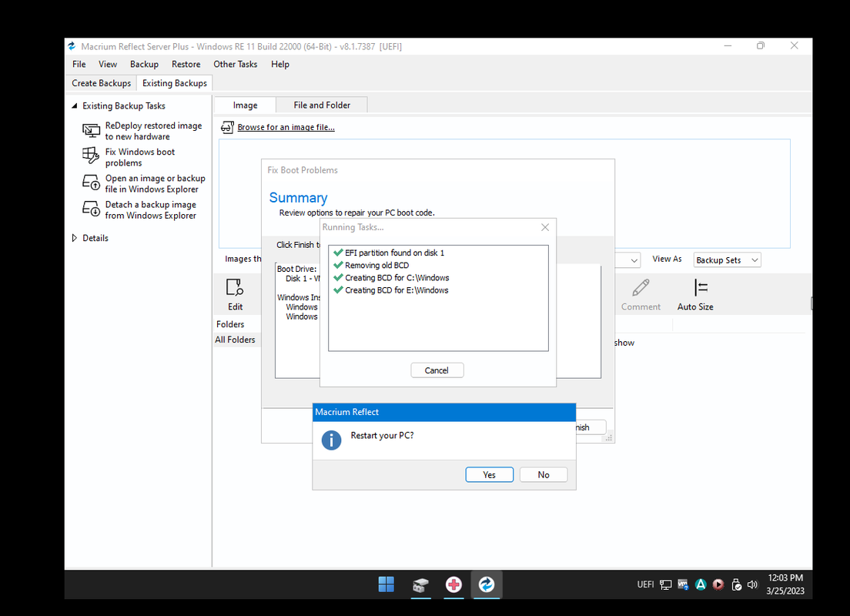Click No in the Restart prompt
This screenshot has height=616, width=850.
[544, 474]
